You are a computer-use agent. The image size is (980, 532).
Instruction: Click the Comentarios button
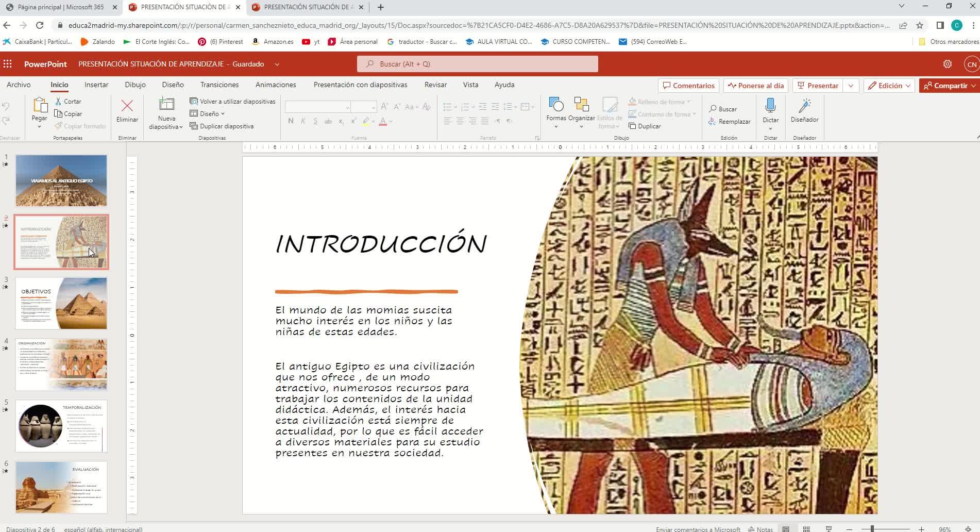(x=688, y=86)
